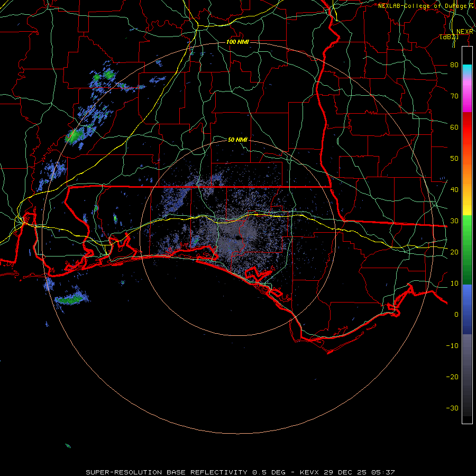This screenshot has height=476, width=476.
Task: Click the NEXR text above the dBZ label
Action: 465,32
